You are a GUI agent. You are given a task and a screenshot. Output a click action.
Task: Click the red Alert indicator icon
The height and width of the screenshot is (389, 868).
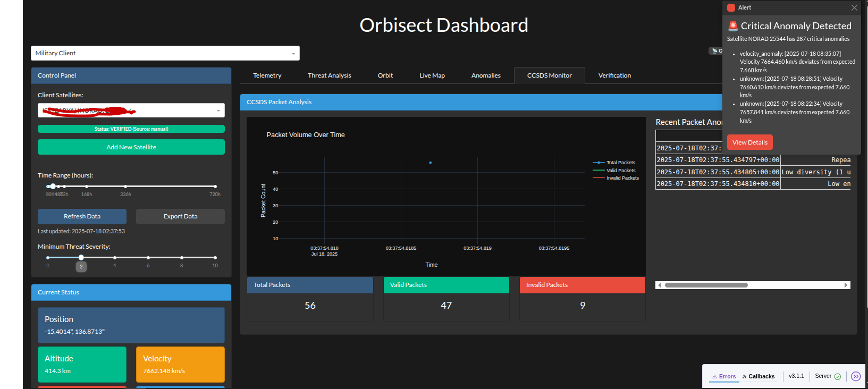731,7
